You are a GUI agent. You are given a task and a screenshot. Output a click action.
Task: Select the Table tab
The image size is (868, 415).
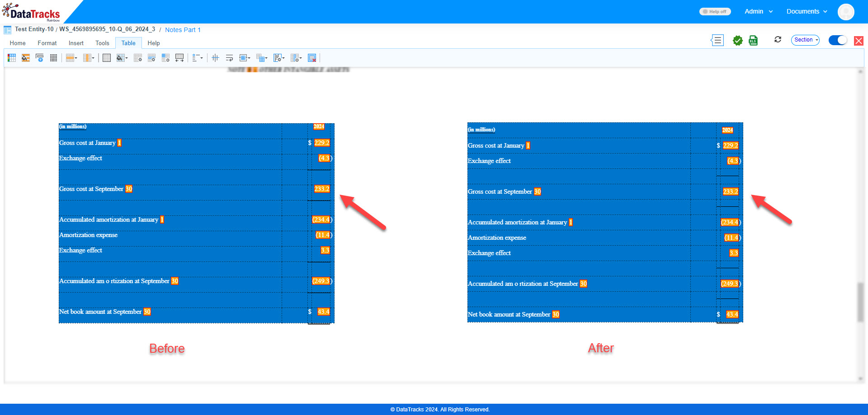pyautogui.click(x=128, y=43)
